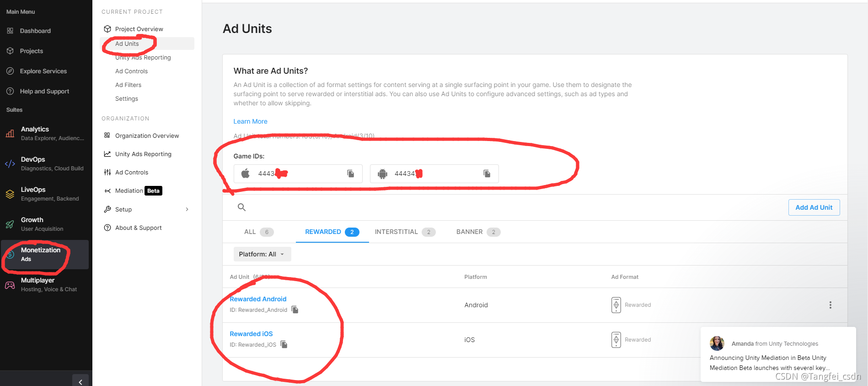Open the Rewarded Android ad unit link
This screenshot has height=386, width=868.
point(258,299)
